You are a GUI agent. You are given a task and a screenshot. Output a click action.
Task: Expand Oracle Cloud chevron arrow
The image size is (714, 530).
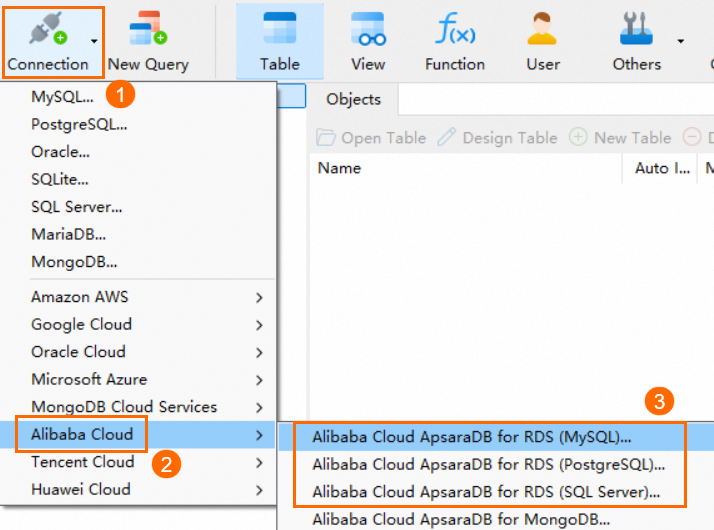pyautogui.click(x=259, y=352)
